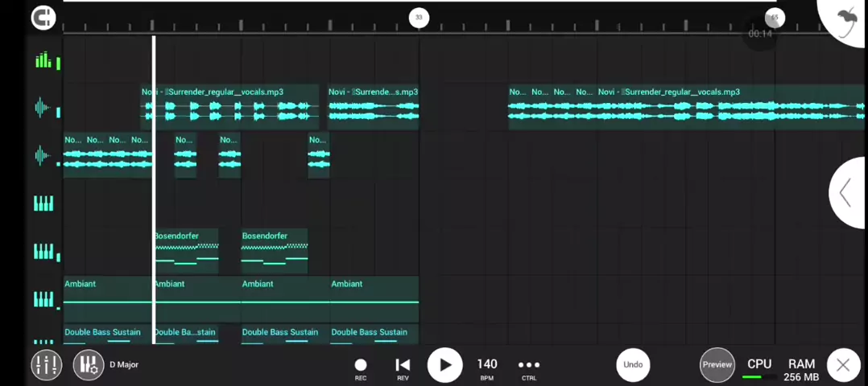The image size is (868, 386).
Task: Open the 140 BPM tempo setting
Action: click(x=486, y=366)
